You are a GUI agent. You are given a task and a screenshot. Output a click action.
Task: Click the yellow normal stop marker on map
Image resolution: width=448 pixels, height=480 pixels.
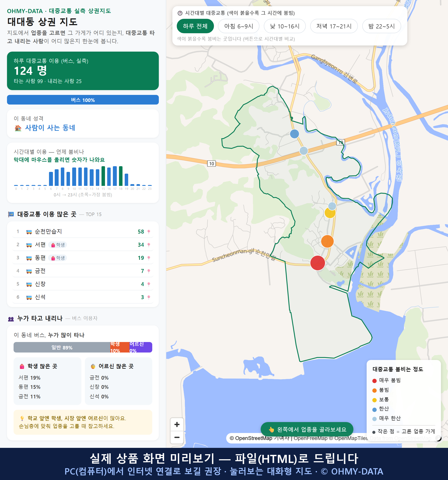(330, 213)
